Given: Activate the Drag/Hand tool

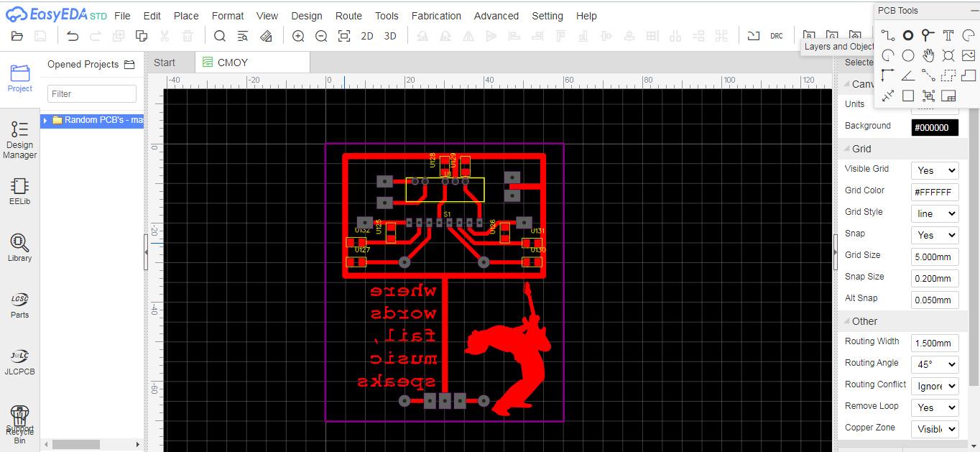Looking at the screenshot, I should tap(928, 55).
